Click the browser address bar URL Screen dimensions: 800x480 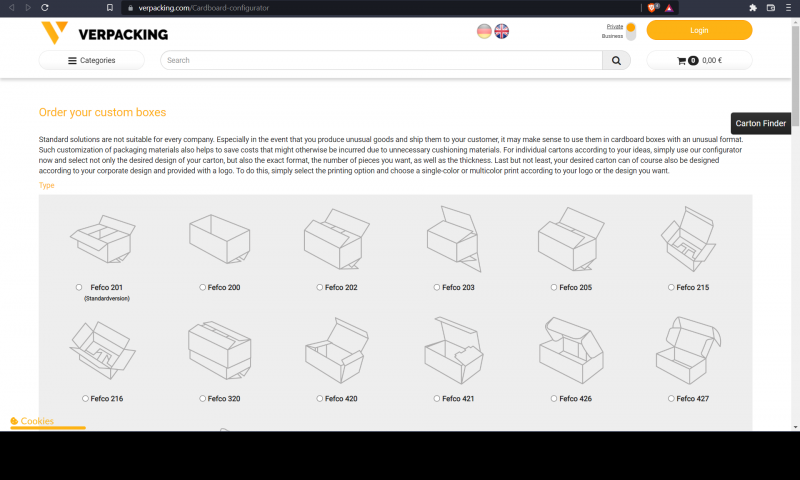(204, 8)
